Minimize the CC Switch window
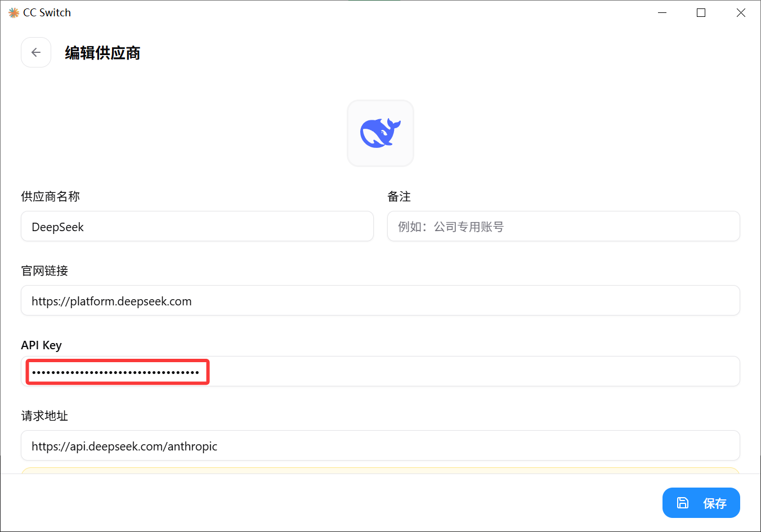The height and width of the screenshot is (532, 761). pos(662,12)
